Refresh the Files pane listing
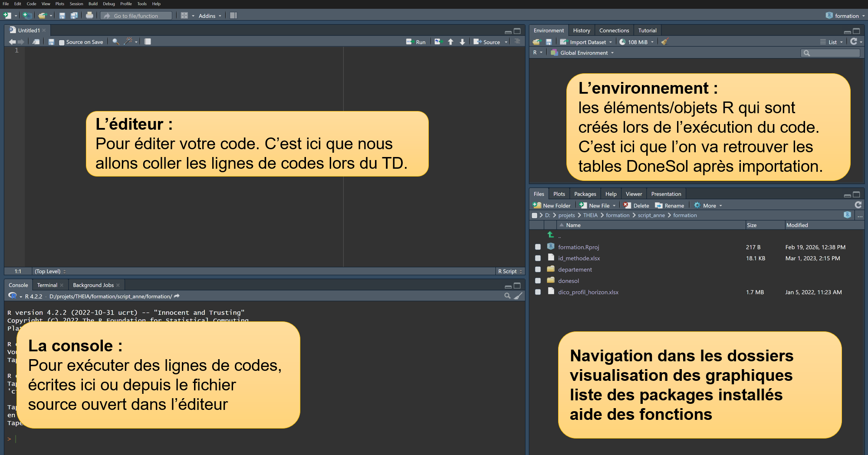This screenshot has height=455, width=868. point(858,205)
